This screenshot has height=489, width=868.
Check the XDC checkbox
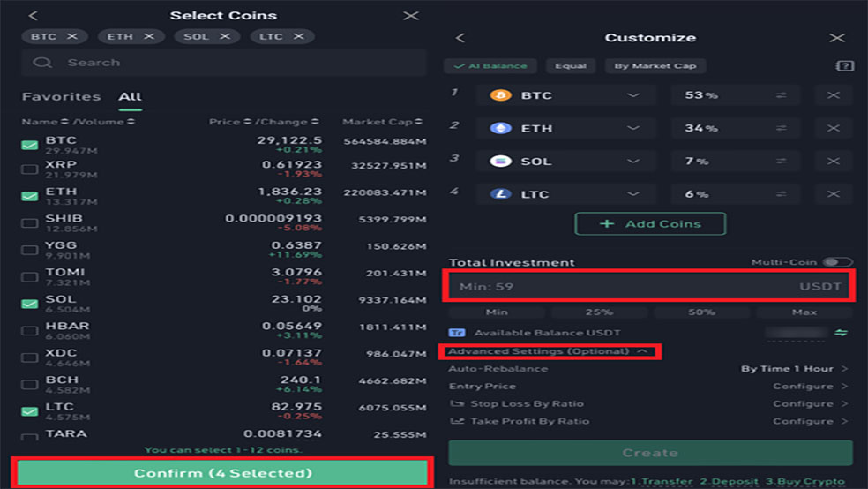(29, 357)
